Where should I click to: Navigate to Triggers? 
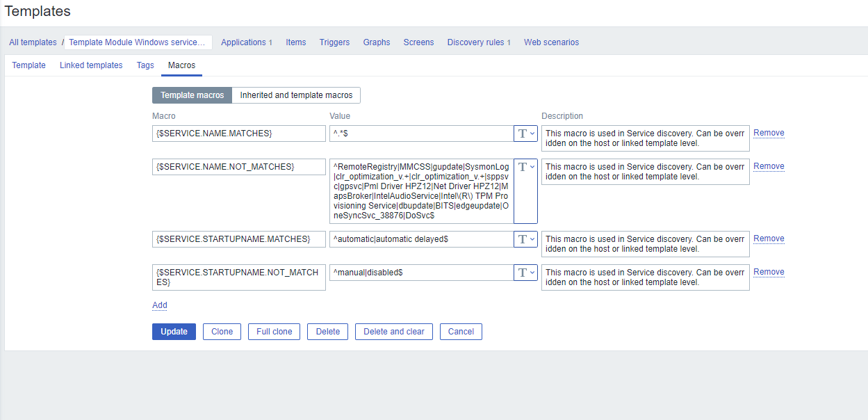pos(334,42)
